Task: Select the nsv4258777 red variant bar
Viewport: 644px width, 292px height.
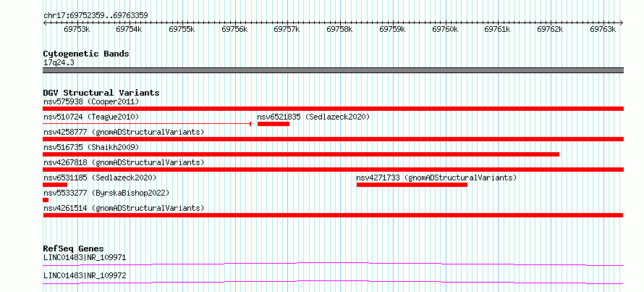Action: coord(333,139)
